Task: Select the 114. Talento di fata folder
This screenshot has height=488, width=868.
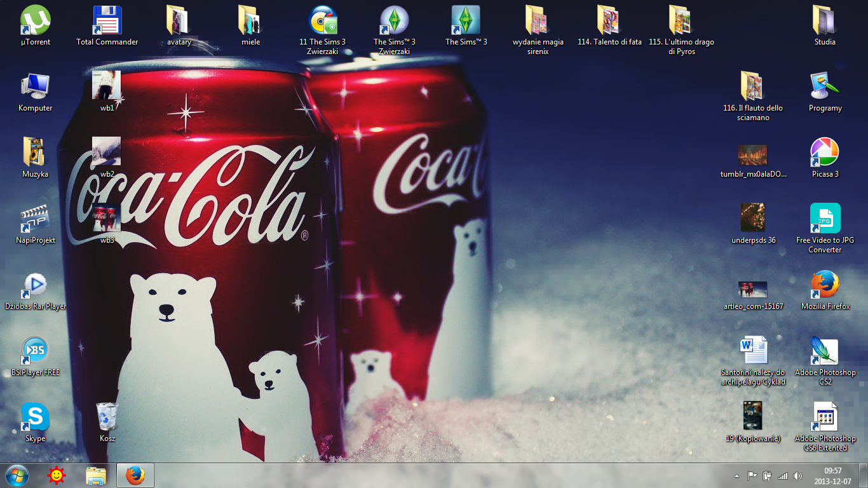Action: tap(609, 25)
